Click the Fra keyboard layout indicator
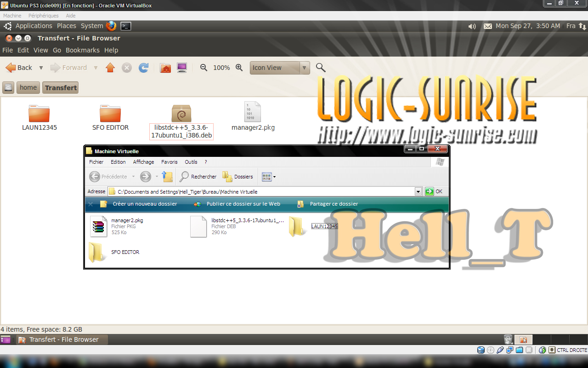This screenshot has height=368, width=588. click(571, 26)
